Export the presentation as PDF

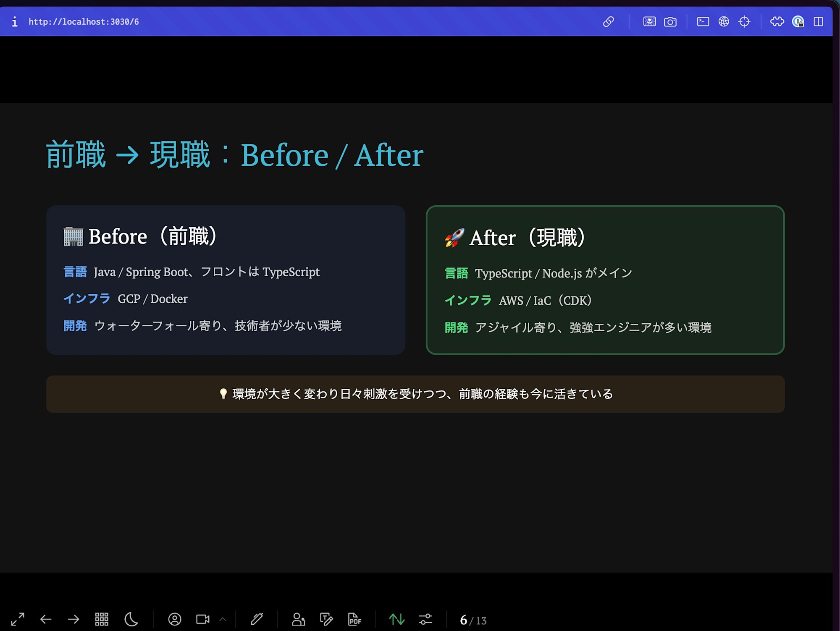pyautogui.click(x=354, y=619)
